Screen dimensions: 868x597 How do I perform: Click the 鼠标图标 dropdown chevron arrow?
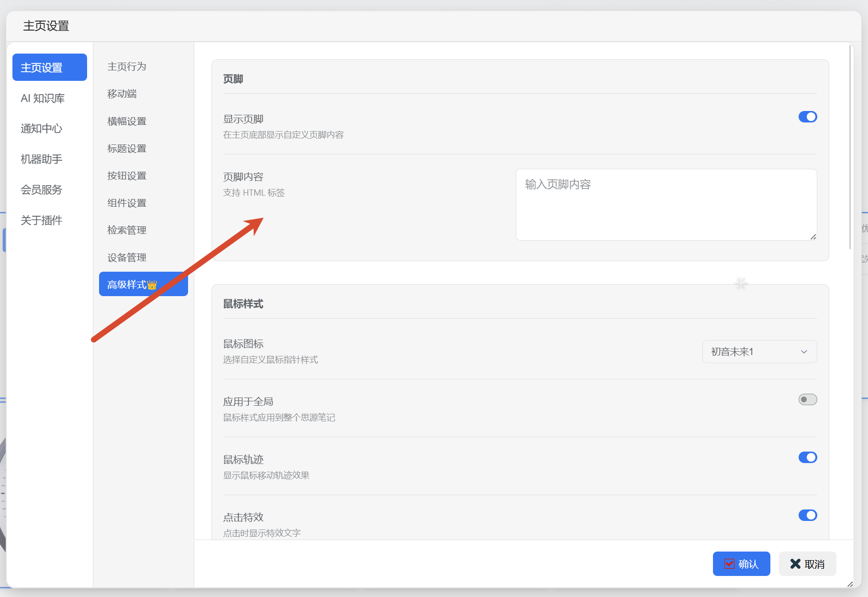pyautogui.click(x=804, y=352)
